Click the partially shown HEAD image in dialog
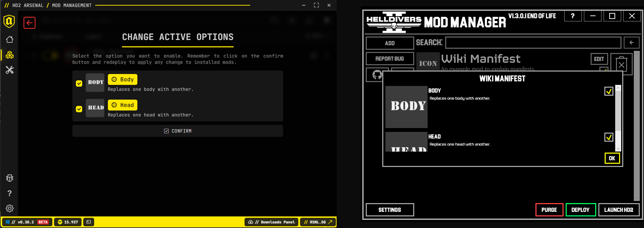644x228 pixels. (406, 142)
